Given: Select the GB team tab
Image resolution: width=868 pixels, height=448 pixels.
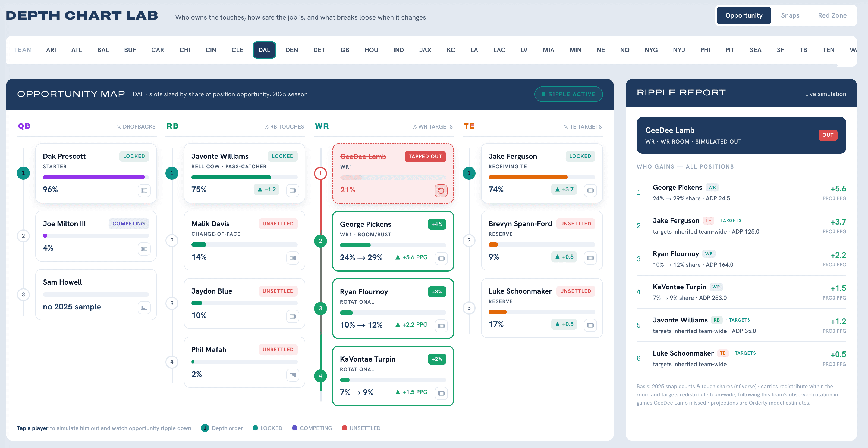Looking at the screenshot, I should click(x=345, y=50).
